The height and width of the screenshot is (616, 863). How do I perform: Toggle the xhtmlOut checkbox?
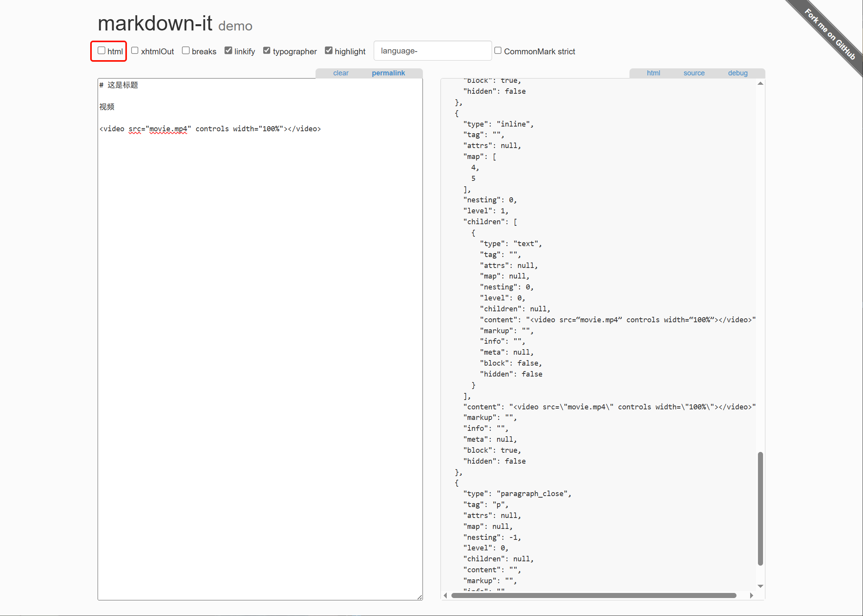click(x=135, y=50)
